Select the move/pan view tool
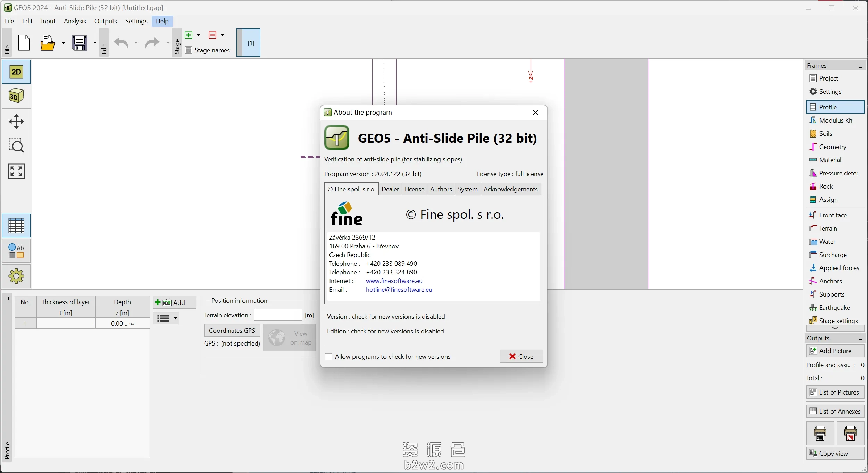The height and width of the screenshot is (473, 868). tap(16, 122)
